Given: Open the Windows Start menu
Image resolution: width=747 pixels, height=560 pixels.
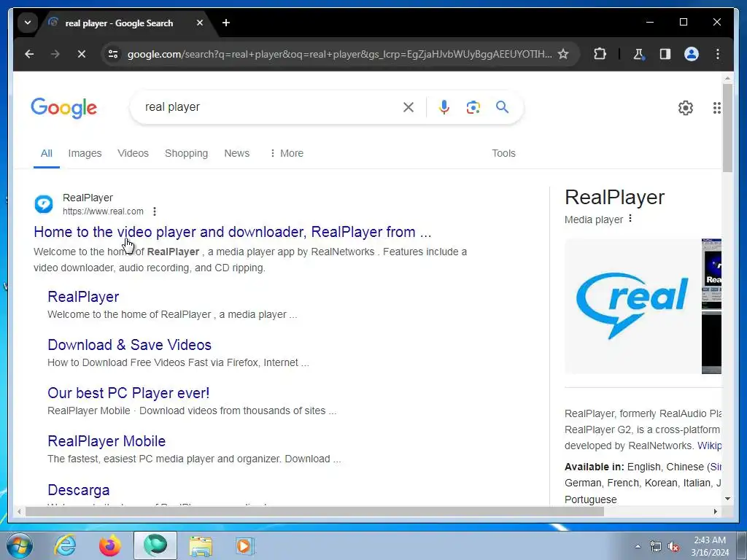Looking at the screenshot, I should pyautogui.click(x=20, y=545).
